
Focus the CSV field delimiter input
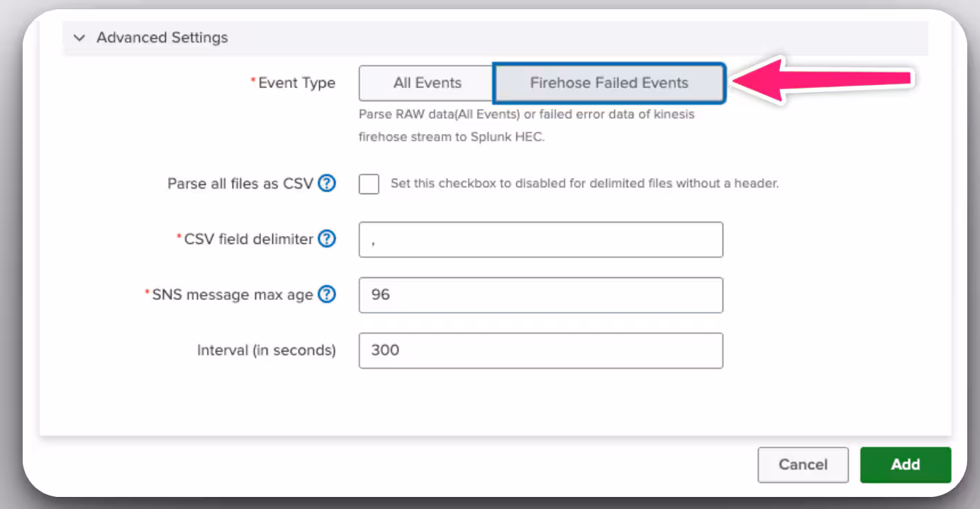(540, 240)
